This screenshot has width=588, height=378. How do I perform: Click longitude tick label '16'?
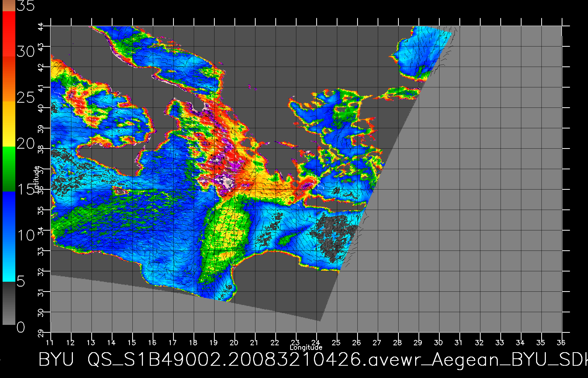[152, 342]
